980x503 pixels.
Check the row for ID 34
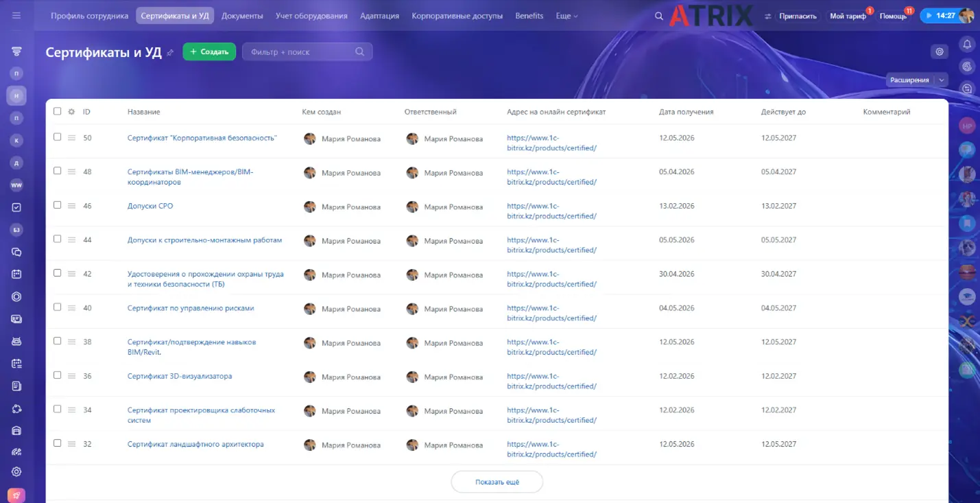[x=57, y=409]
